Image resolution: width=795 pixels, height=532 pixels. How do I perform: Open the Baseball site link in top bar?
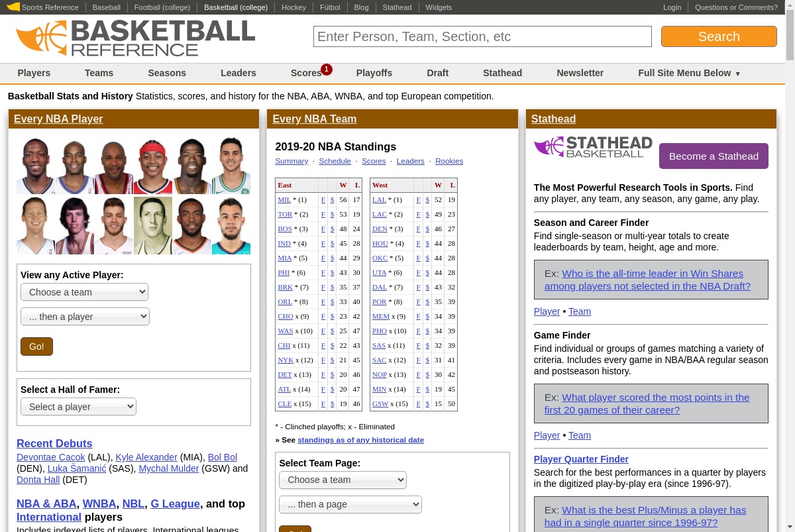click(106, 7)
